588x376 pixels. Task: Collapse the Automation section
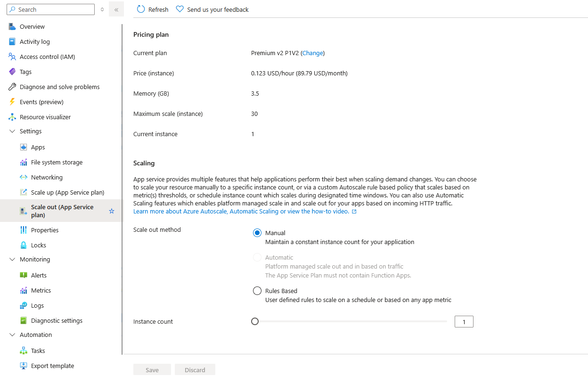pyautogui.click(x=12, y=335)
